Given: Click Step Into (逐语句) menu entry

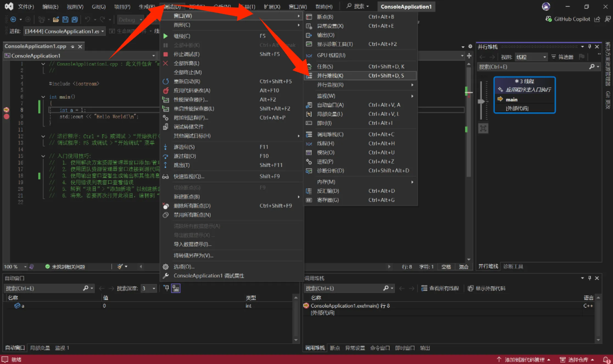Looking at the screenshot, I should pyautogui.click(x=184, y=147).
